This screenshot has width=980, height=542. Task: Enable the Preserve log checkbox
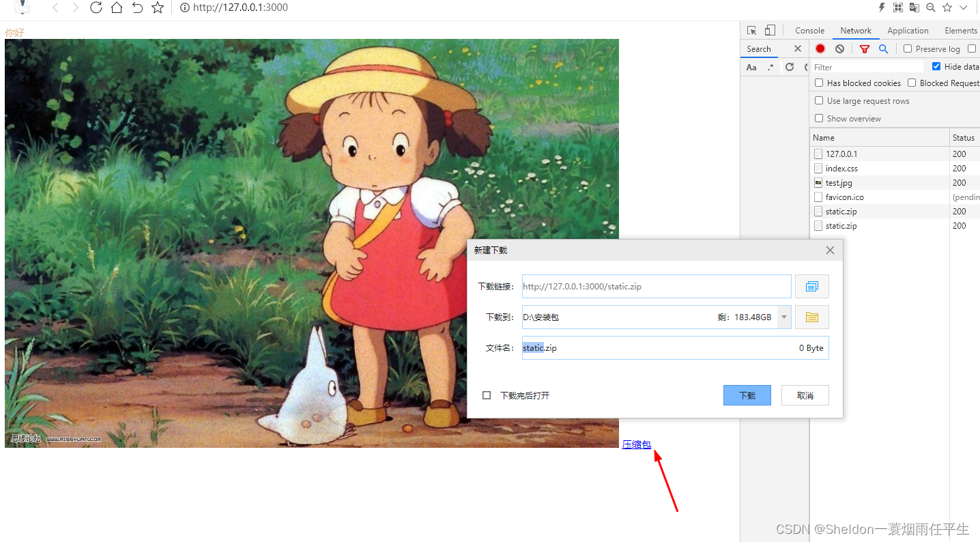908,48
